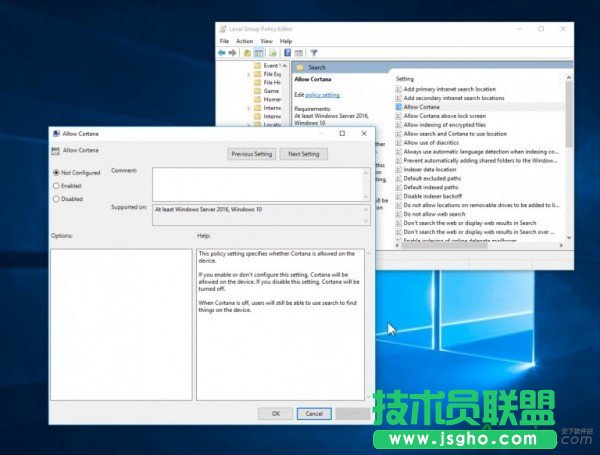Click the Search folder icon in header
The image size is (600, 455).
point(300,67)
